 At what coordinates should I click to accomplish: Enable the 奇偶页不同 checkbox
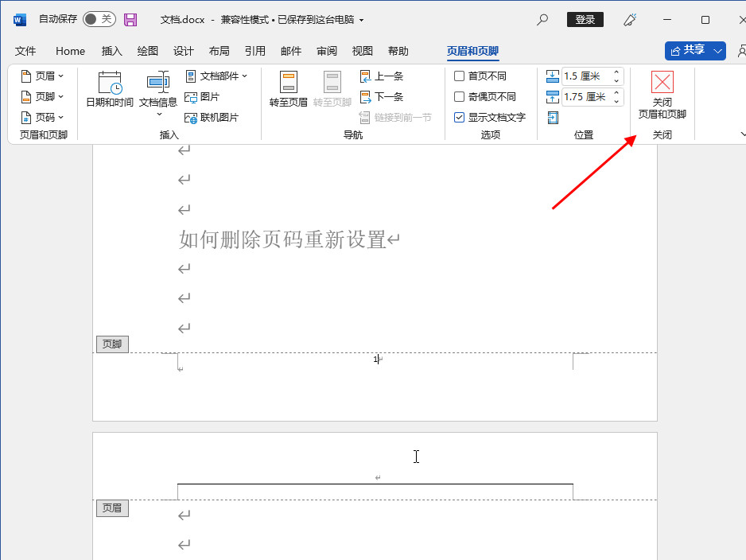(459, 96)
